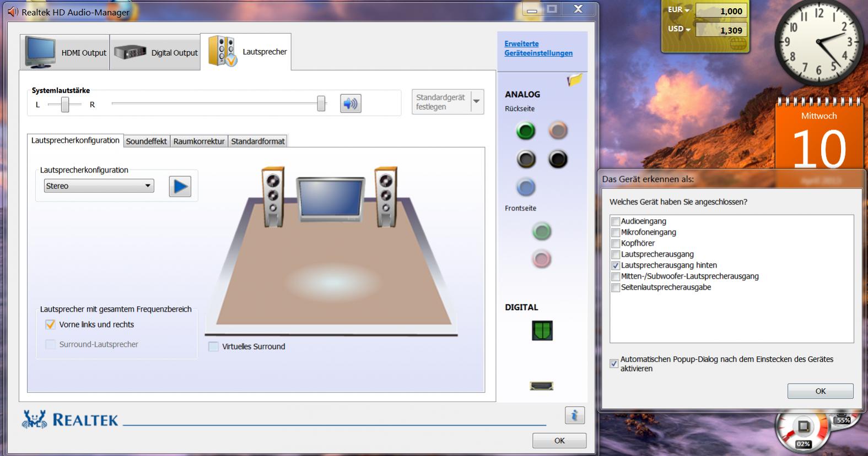Switch to the Digital Output tab
The image size is (868, 456).
(155, 52)
